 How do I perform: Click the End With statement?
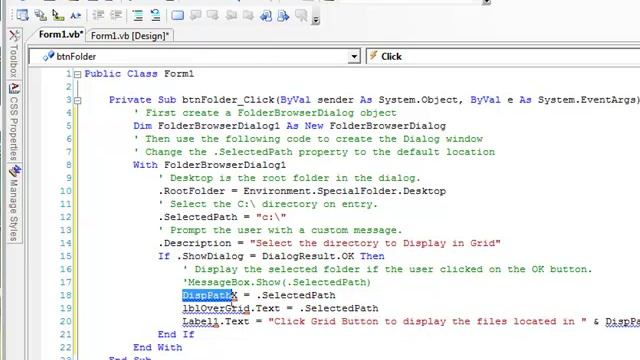click(x=158, y=347)
